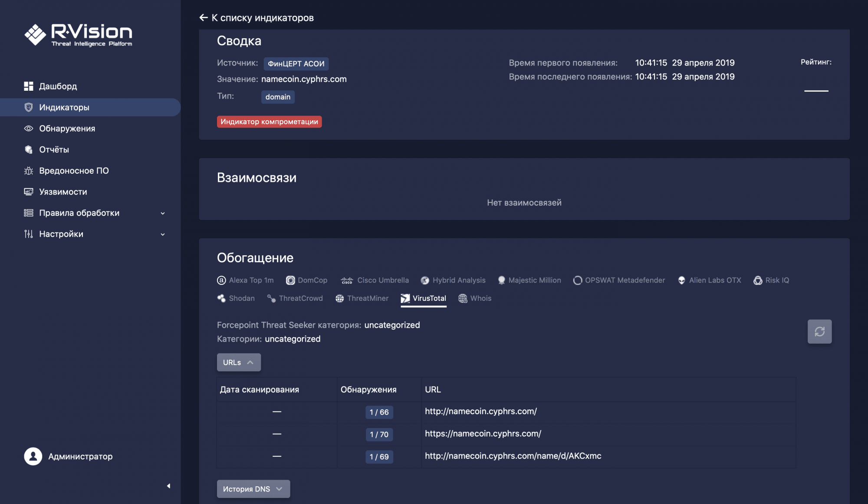Viewport: 868px width, 504px height.
Task: Open the Отчёты menu item
Action: pos(54,150)
